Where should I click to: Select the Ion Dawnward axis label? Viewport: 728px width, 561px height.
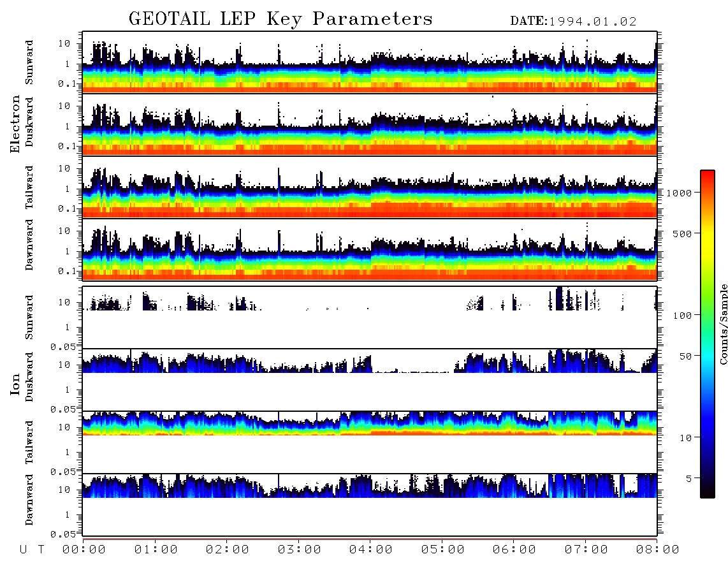pyautogui.click(x=29, y=500)
